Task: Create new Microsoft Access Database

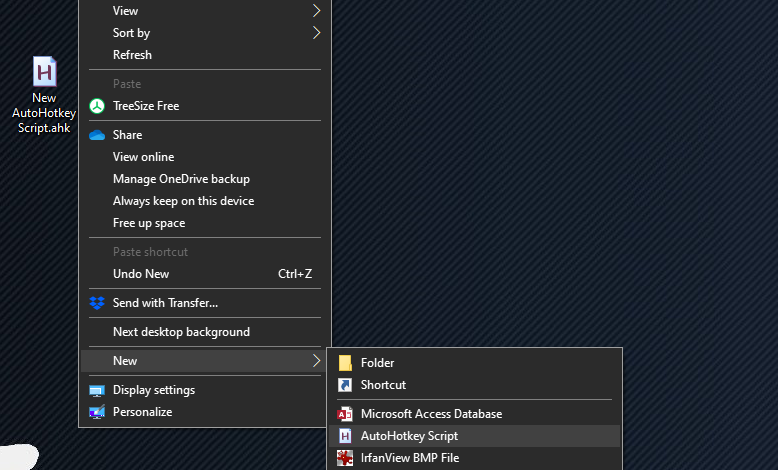Action: tap(474, 414)
